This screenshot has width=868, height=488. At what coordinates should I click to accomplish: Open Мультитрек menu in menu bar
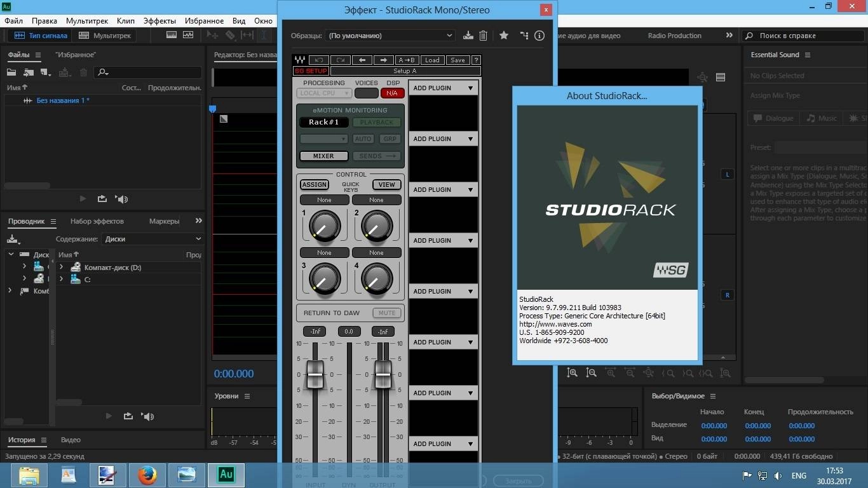click(x=87, y=21)
